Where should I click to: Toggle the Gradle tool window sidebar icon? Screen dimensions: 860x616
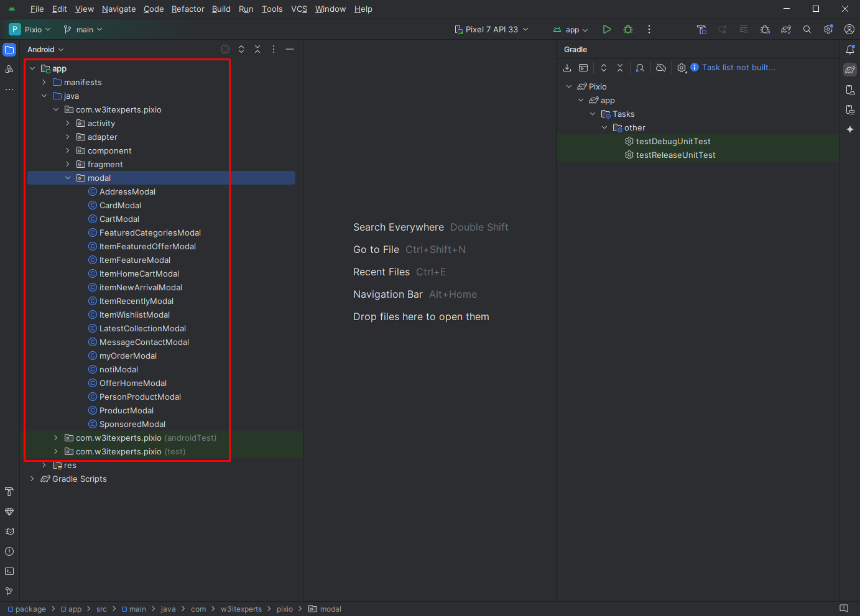850,70
